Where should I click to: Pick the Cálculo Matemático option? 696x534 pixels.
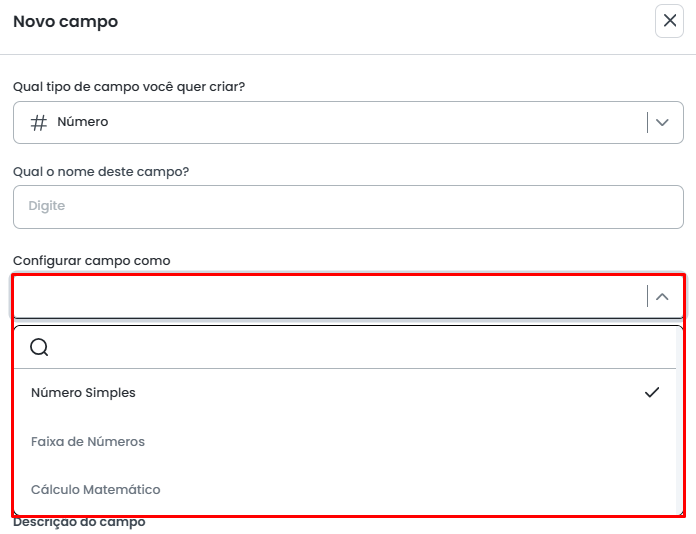tap(96, 490)
